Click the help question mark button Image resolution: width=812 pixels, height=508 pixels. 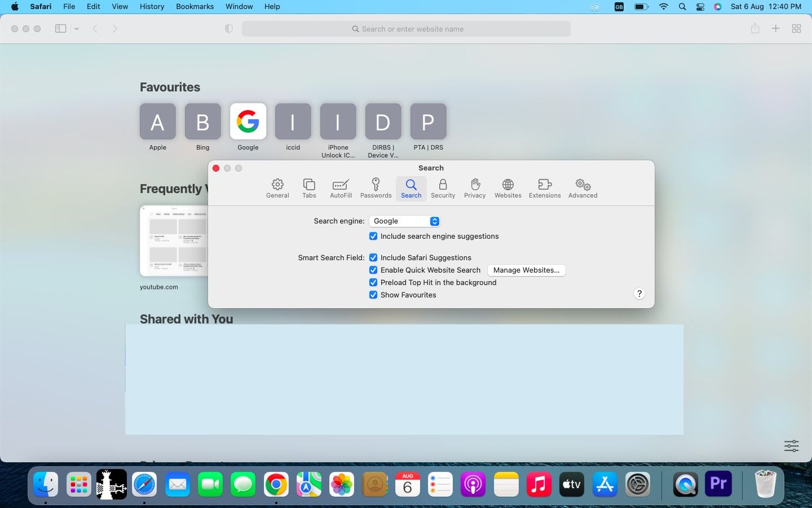click(x=639, y=294)
